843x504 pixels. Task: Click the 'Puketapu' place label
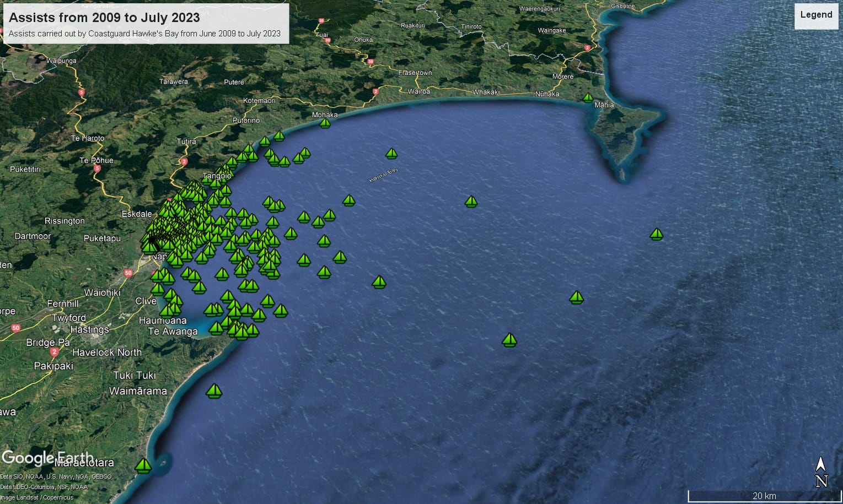[102, 239]
